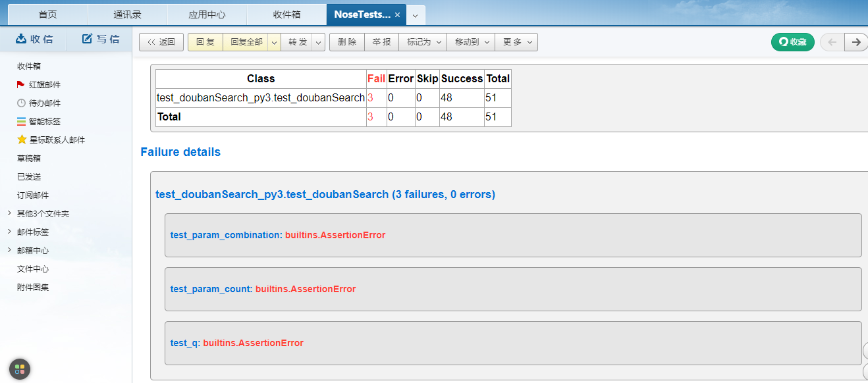Click the green 收藏 button
Screen dimensions: 868x383
[x=792, y=42]
